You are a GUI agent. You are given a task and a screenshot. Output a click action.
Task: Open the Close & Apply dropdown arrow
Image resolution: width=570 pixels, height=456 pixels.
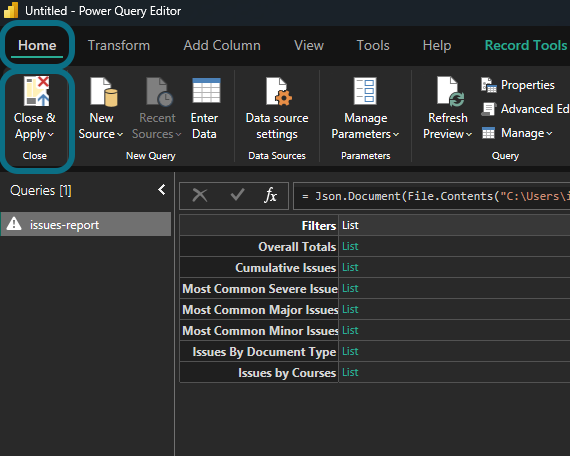click(x=51, y=135)
